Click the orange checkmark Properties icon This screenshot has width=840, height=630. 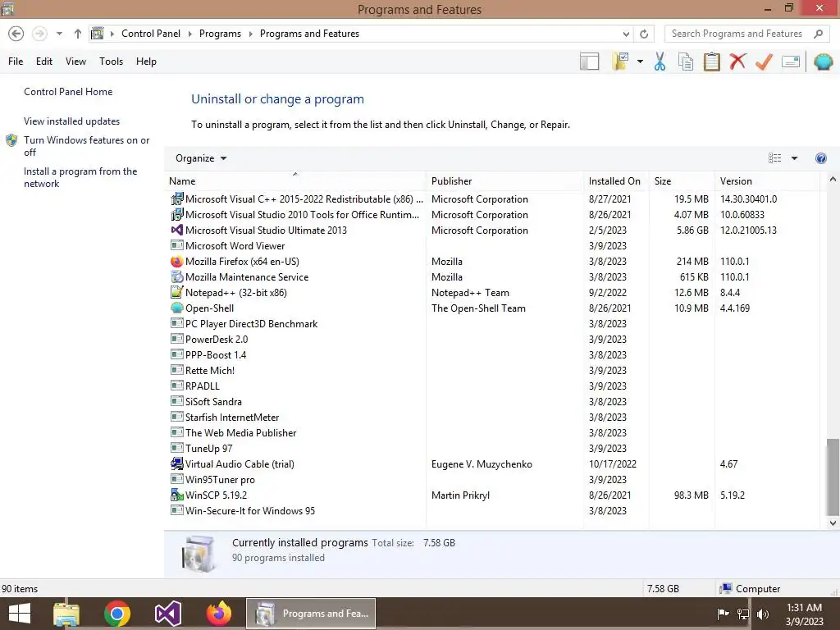point(764,62)
